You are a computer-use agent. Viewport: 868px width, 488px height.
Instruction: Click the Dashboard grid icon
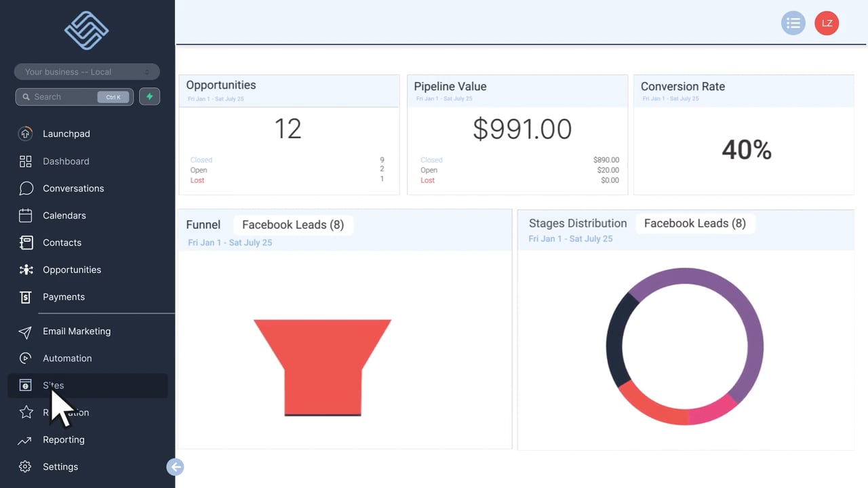(25, 161)
